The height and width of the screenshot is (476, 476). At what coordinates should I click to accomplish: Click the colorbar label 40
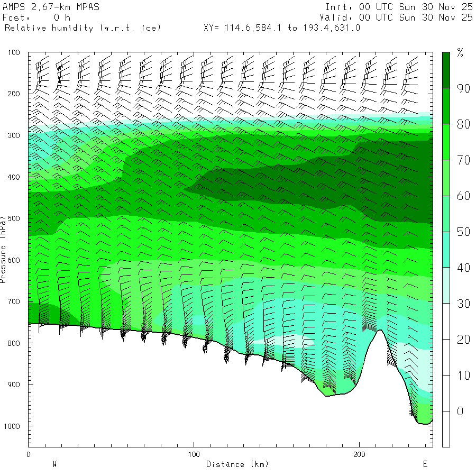pos(463,268)
